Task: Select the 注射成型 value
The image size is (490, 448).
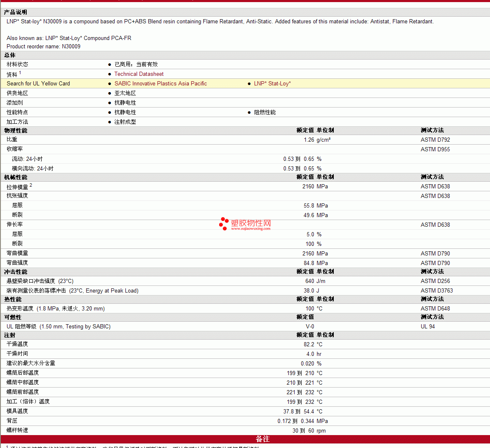Action: click(x=125, y=122)
